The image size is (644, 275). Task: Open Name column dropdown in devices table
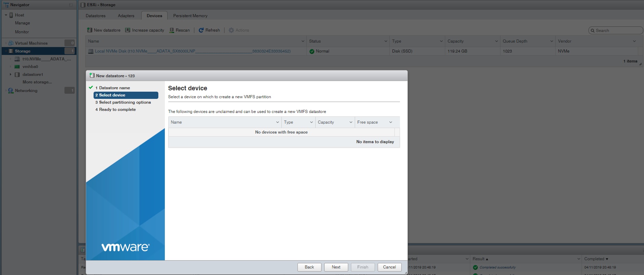[x=303, y=41]
